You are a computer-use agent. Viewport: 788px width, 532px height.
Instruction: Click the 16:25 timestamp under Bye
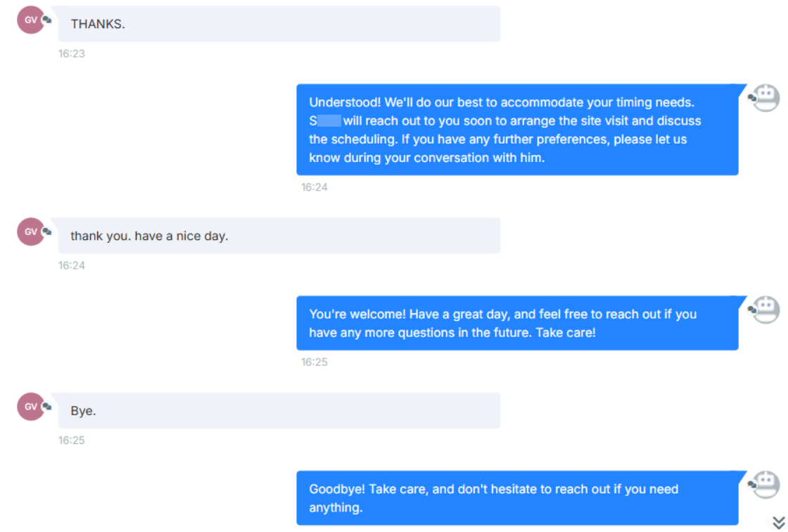tap(71, 441)
